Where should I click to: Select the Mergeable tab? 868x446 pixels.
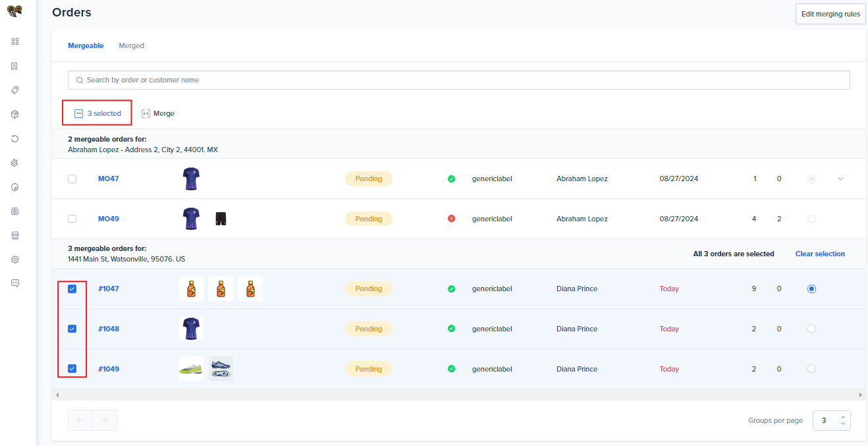pos(86,45)
